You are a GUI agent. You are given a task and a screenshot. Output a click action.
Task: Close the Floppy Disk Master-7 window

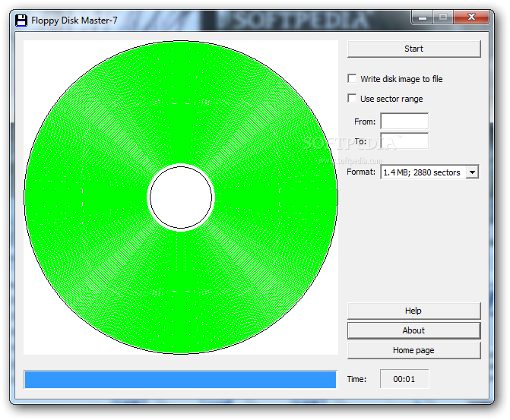(471, 17)
